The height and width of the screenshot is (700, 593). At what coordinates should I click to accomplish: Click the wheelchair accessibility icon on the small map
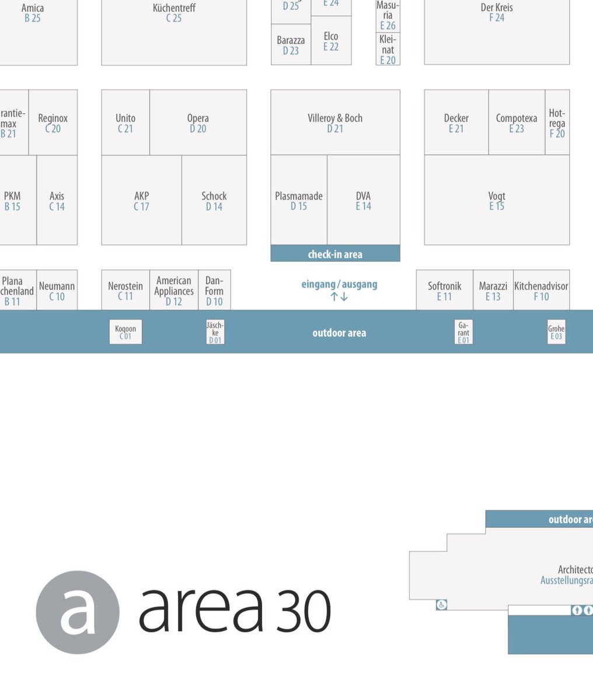click(x=441, y=605)
